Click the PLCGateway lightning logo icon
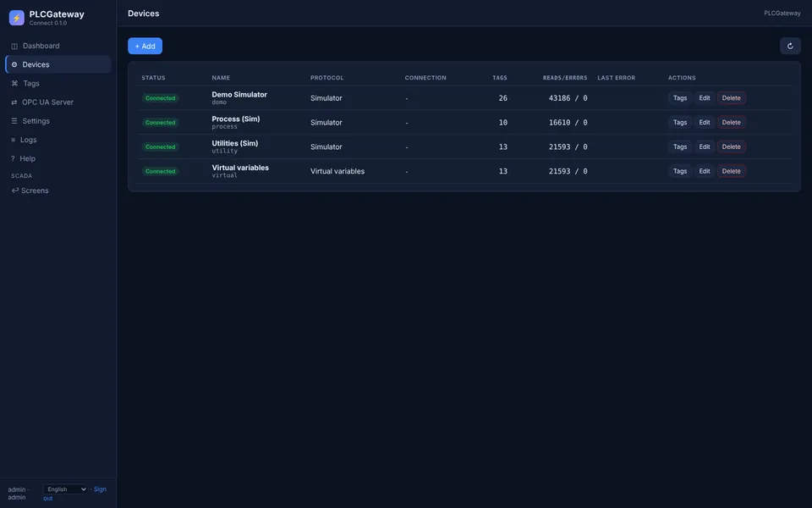The width and height of the screenshot is (812, 508). coord(17,18)
